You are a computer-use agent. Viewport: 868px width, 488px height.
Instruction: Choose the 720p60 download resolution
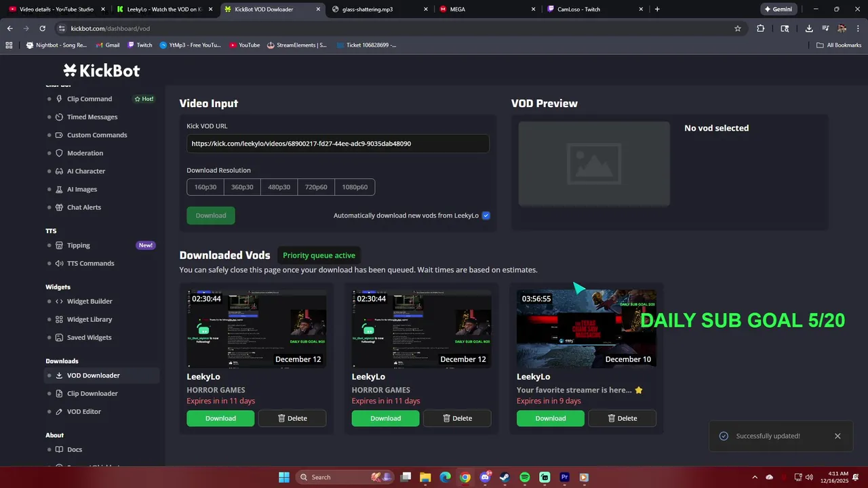pos(316,187)
